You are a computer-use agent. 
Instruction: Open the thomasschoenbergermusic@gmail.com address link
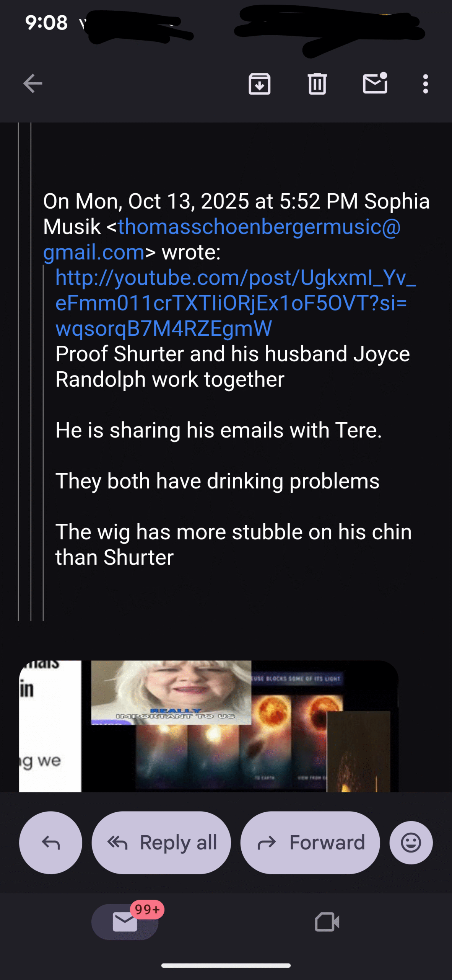coord(222,239)
